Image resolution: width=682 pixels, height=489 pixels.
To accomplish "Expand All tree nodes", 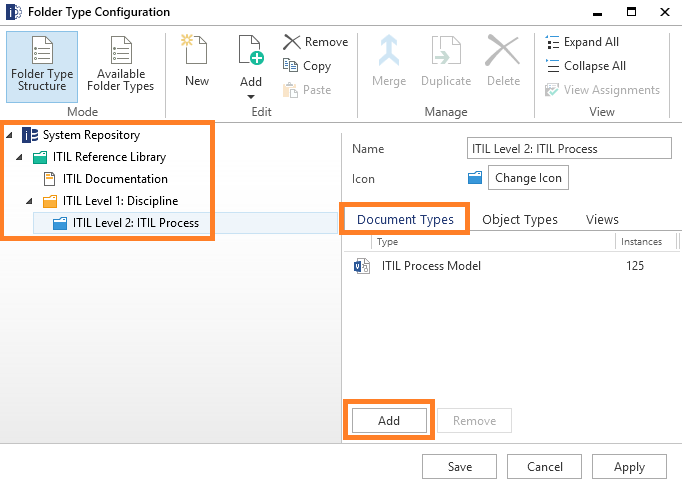I will (582, 42).
